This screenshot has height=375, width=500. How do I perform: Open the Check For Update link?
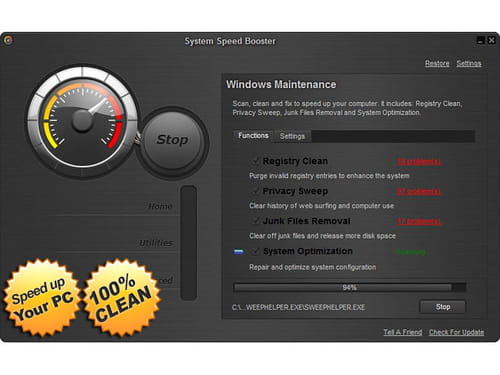click(456, 332)
